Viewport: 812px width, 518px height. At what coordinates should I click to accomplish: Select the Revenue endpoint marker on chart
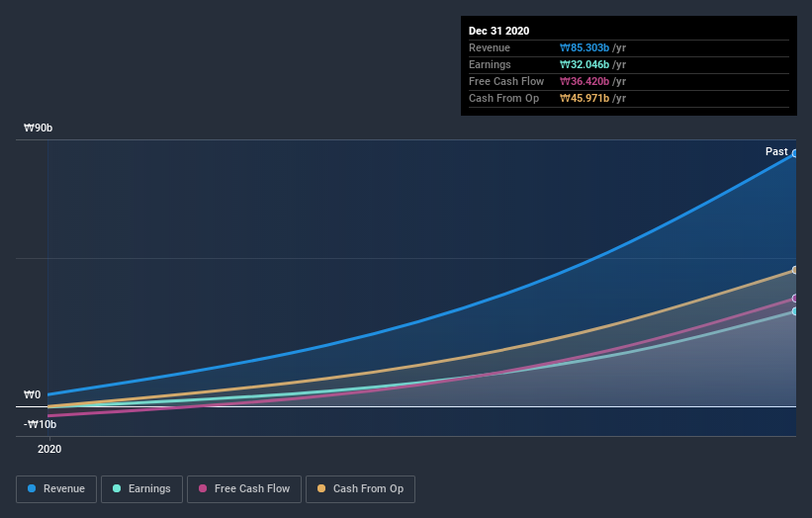[794, 153]
